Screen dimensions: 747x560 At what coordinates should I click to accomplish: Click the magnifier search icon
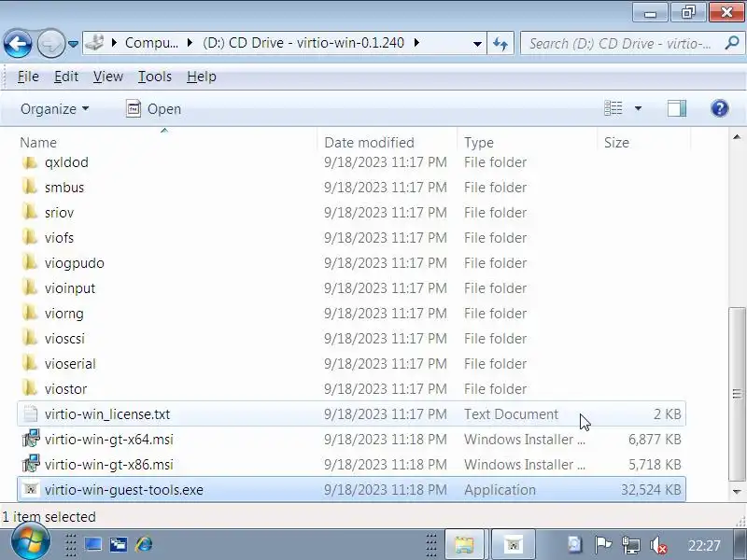pos(732,43)
